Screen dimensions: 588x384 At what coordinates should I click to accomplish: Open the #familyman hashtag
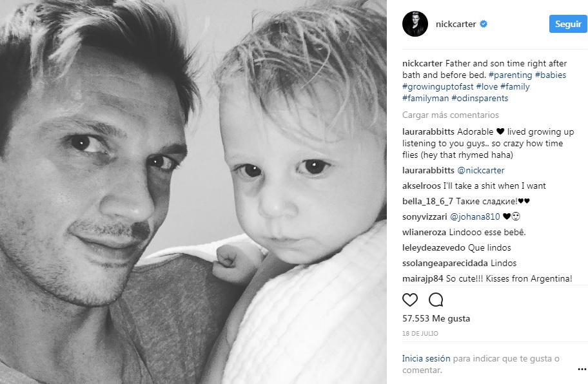[x=426, y=98]
